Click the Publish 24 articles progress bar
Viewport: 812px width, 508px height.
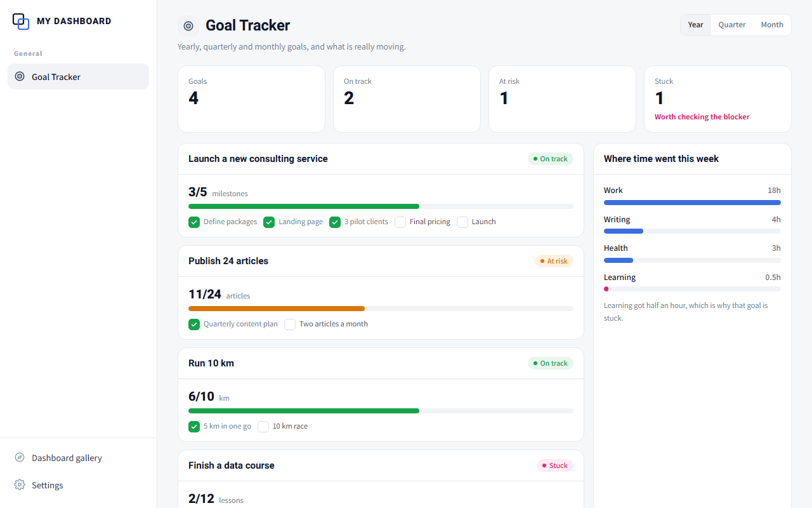tap(381, 309)
